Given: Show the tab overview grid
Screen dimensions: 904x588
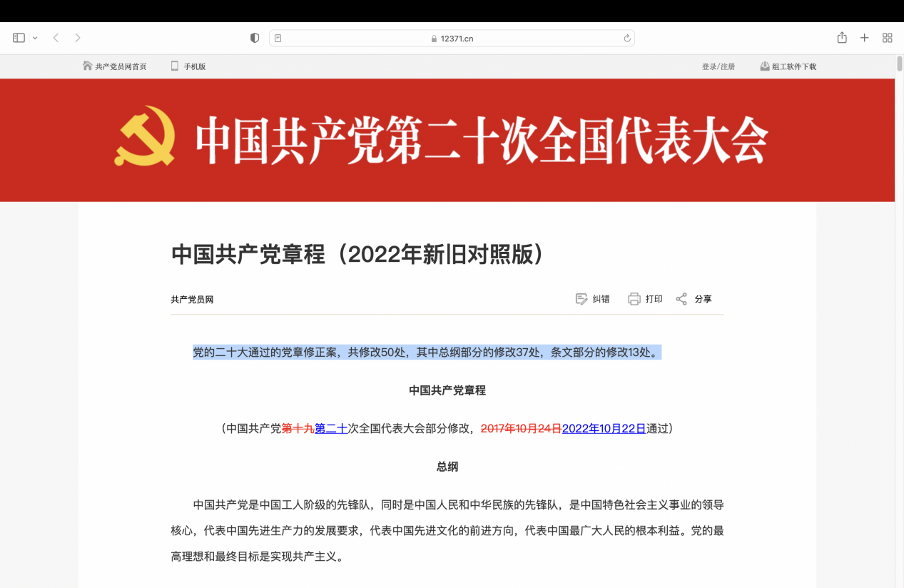Looking at the screenshot, I should coord(888,38).
